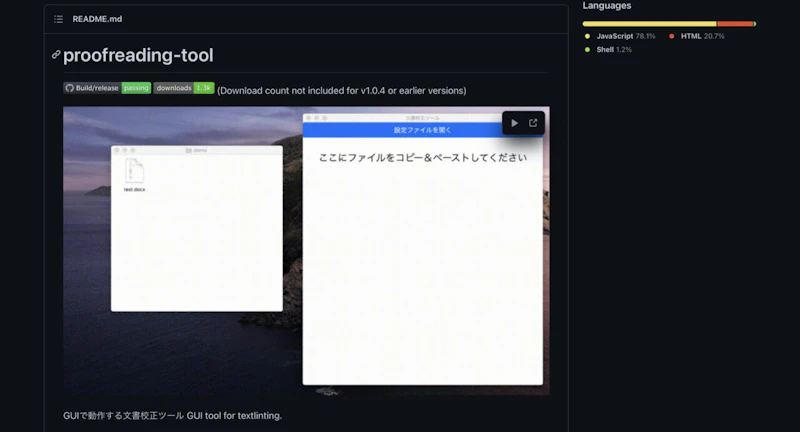Screen dimensions: 800x432
Task: Open the downloads 1.3k badge
Action: tap(184, 88)
